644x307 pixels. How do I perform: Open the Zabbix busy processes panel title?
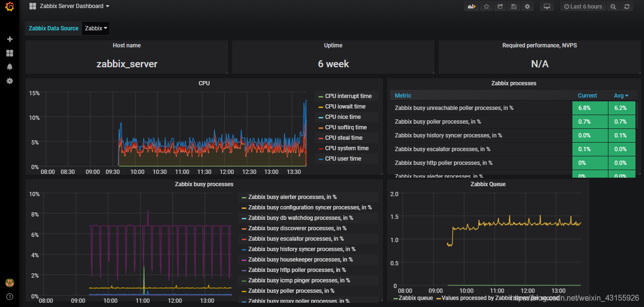click(x=204, y=184)
